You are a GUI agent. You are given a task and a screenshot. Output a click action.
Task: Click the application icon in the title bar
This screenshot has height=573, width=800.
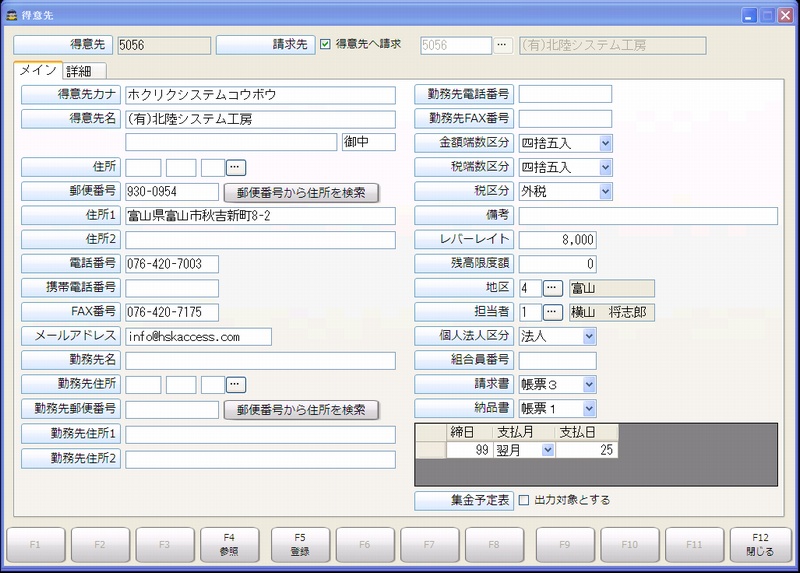pyautogui.click(x=11, y=15)
